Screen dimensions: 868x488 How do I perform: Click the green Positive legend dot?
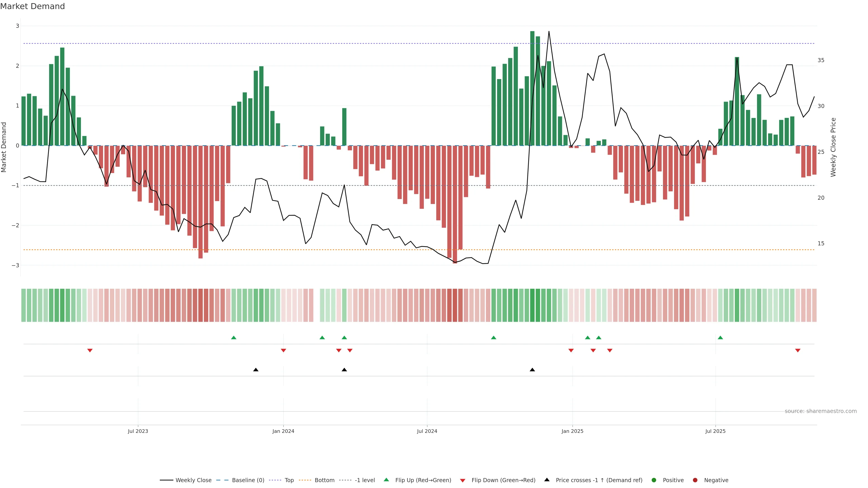point(654,480)
